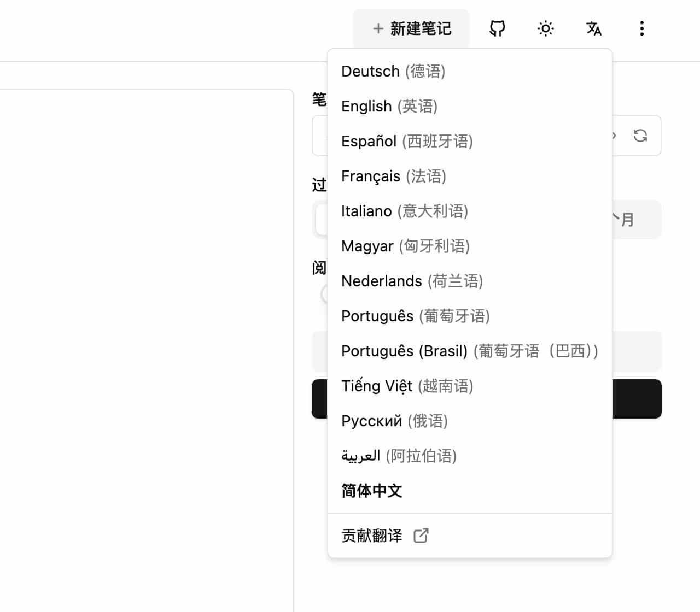This screenshot has height=612, width=700.
Task: Select Português (Brasil) language option
Action: point(470,351)
